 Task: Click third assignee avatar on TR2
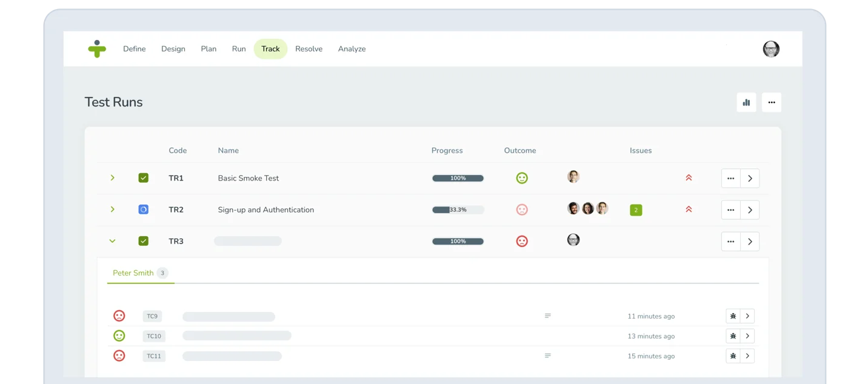602,208
